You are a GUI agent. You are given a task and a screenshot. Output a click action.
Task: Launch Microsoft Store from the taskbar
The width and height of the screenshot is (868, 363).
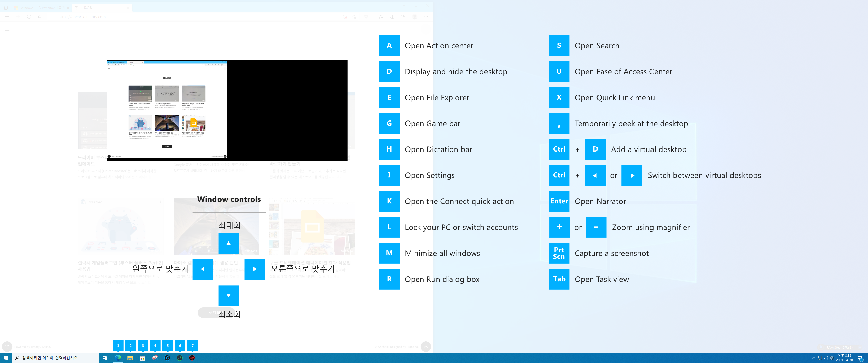[x=143, y=358]
